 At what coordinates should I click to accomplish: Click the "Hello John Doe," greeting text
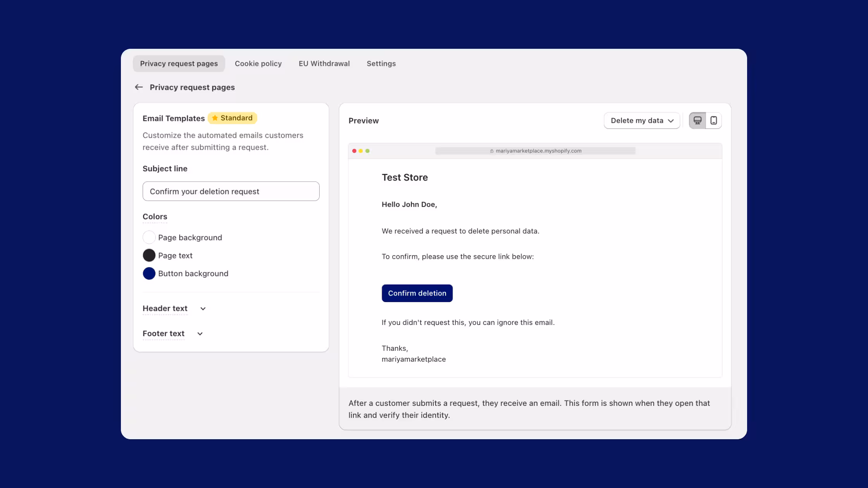click(409, 204)
